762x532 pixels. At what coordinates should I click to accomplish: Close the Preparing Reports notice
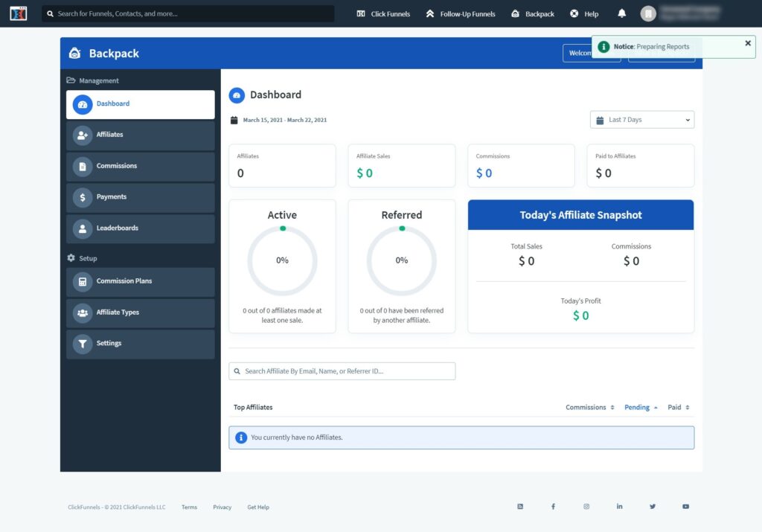coord(747,43)
